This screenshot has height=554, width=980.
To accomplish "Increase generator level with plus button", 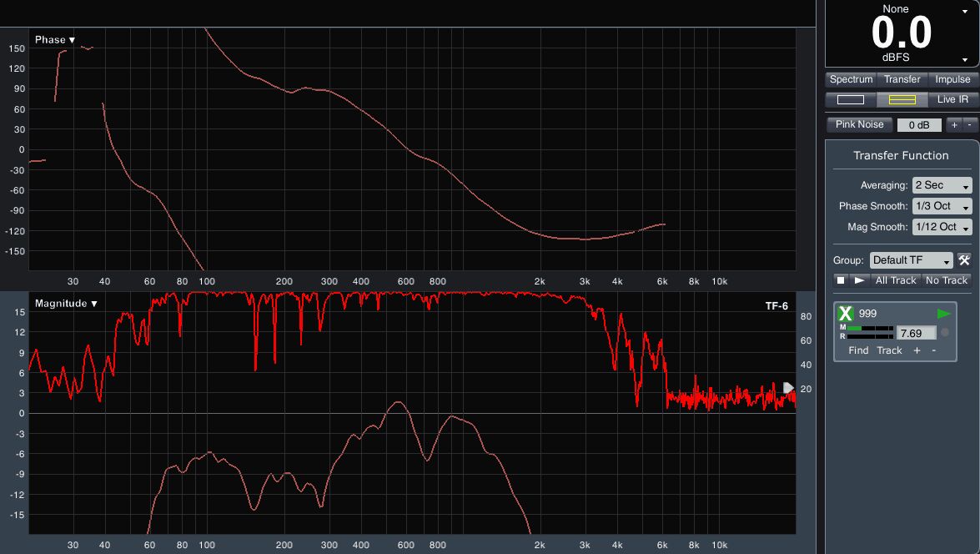I will (954, 125).
